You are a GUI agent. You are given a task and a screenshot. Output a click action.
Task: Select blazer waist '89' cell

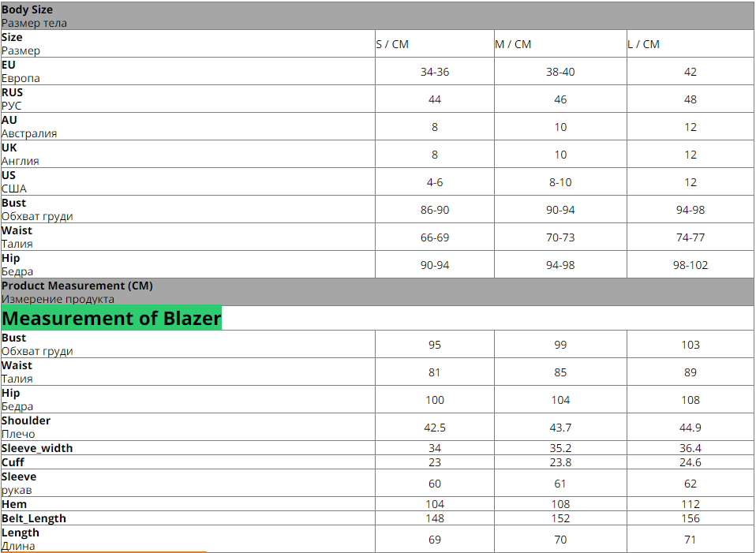tap(691, 372)
